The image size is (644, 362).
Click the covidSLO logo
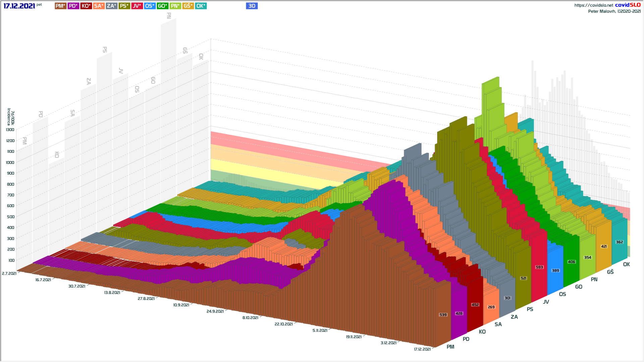point(628,5)
